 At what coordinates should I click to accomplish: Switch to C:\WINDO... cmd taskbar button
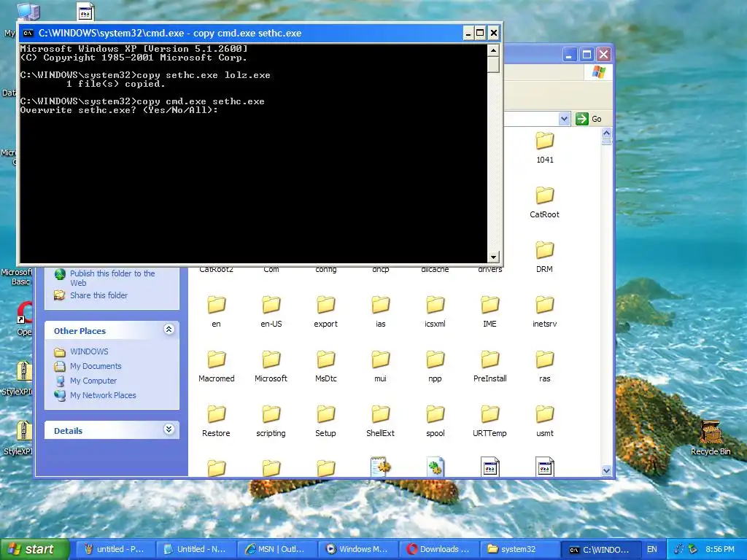tap(600, 549)
